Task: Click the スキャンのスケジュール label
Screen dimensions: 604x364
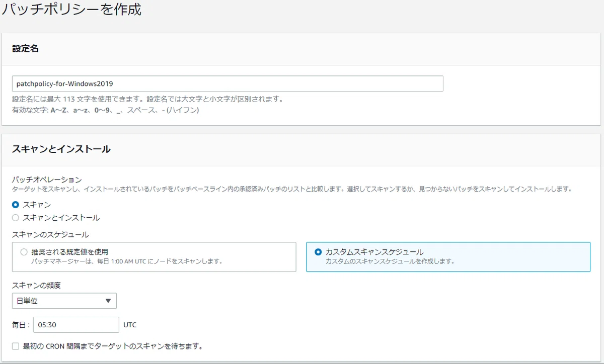Action: pos(50,234)
